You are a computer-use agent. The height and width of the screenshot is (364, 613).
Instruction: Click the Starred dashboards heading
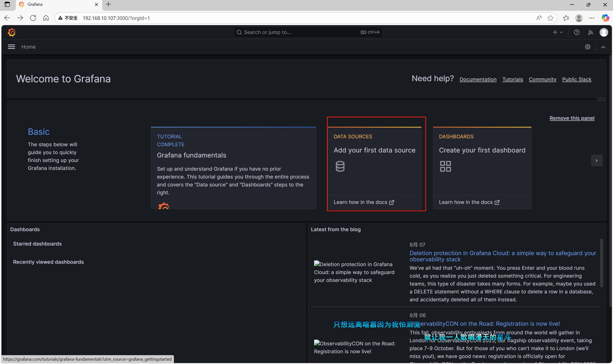[x=37, y=244]
